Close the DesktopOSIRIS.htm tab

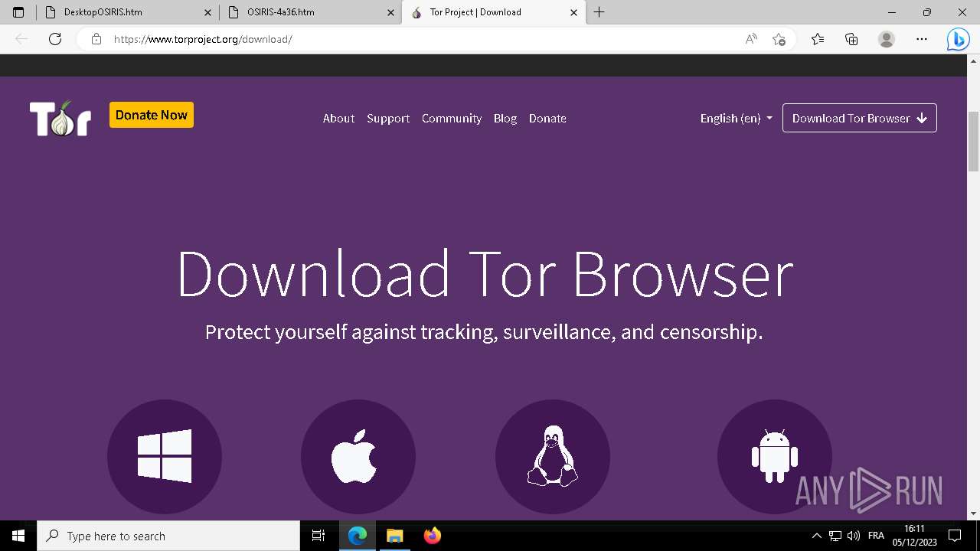pyautogui.click(x=207, y=12)
